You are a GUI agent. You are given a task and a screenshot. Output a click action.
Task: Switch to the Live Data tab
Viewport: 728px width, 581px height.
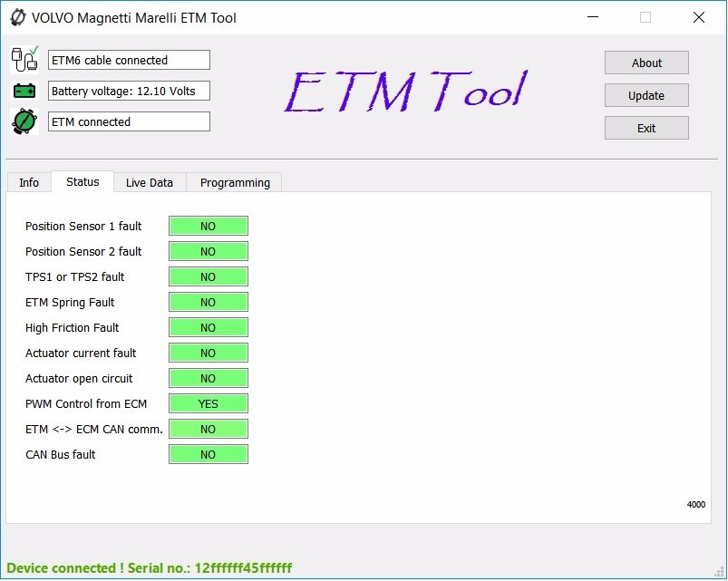[149, 182]
